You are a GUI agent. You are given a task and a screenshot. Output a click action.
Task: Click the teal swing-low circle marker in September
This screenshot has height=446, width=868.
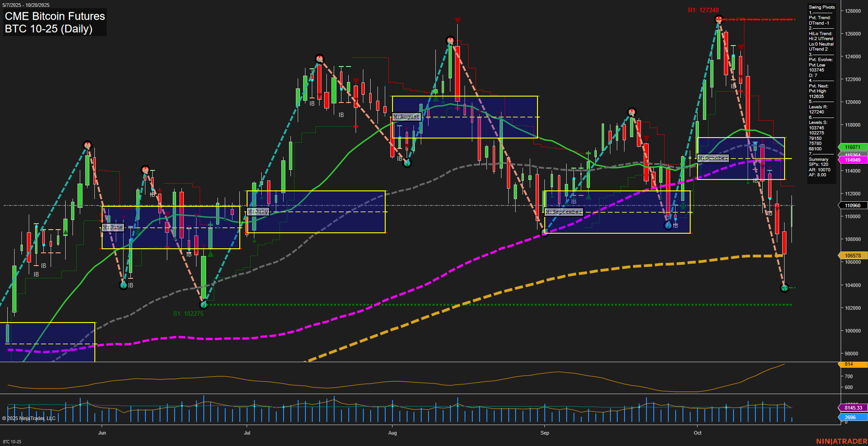(x=545, y=232)
